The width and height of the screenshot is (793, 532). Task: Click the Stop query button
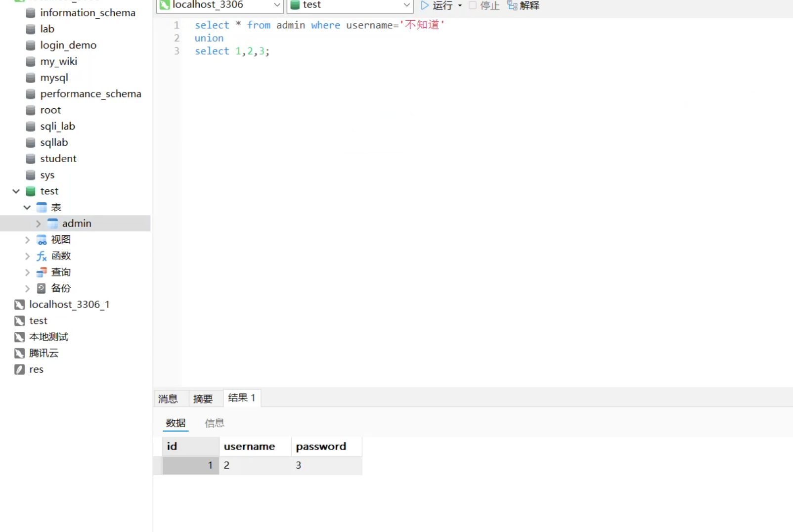pos(484,5)
